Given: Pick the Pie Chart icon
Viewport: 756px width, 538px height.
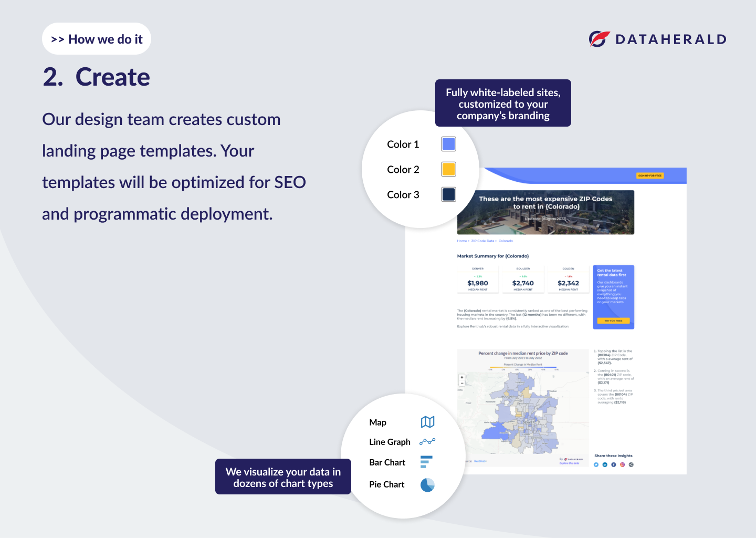Looking at the screenshot, I should coord(427,484).
